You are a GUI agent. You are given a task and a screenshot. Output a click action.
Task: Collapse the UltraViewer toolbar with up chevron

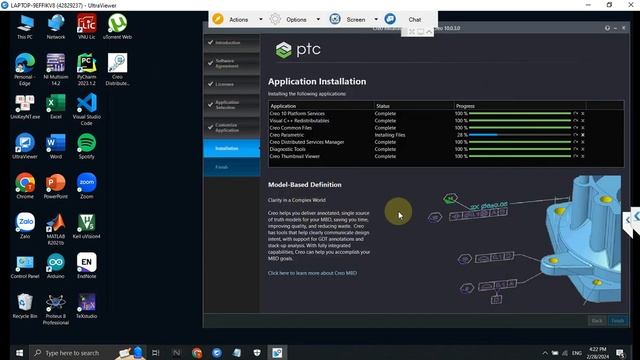point(429,32)
